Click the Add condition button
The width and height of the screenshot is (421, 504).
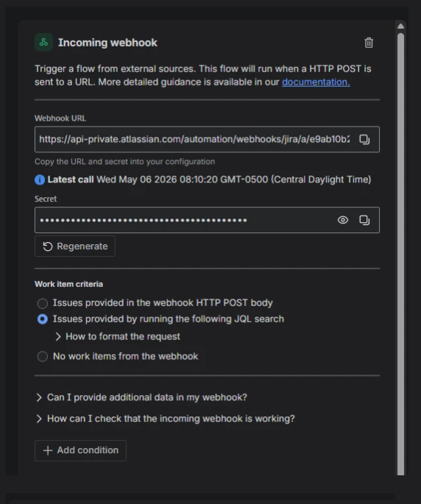80,450
